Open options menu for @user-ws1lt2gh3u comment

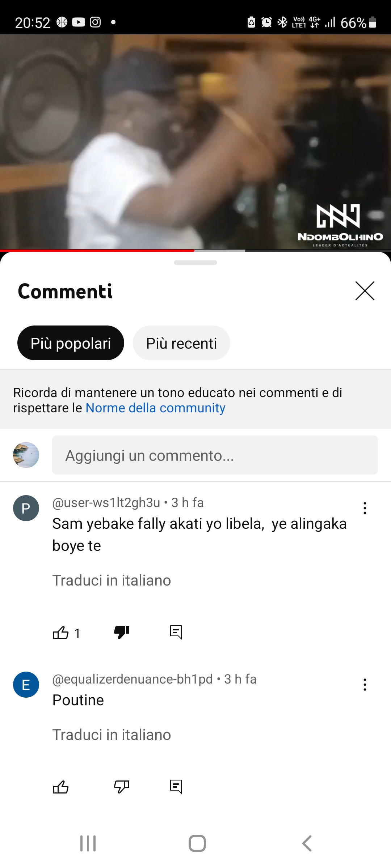365,508
